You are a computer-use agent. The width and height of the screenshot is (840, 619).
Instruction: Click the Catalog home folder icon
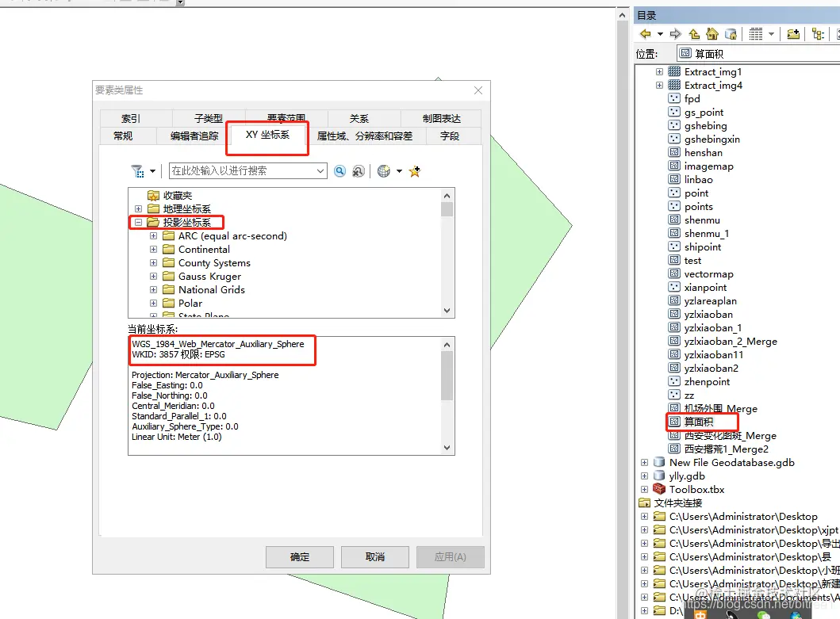[x=712, y=34]
